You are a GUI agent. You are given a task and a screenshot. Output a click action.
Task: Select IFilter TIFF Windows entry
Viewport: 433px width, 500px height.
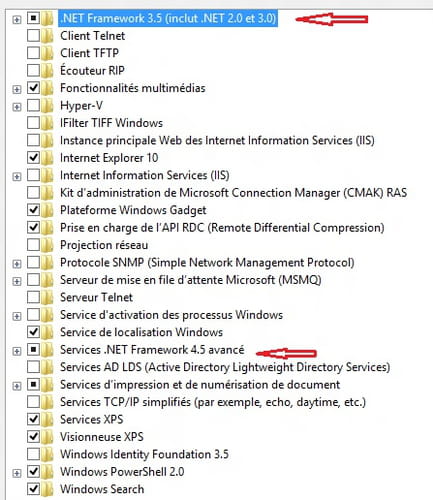111,123
